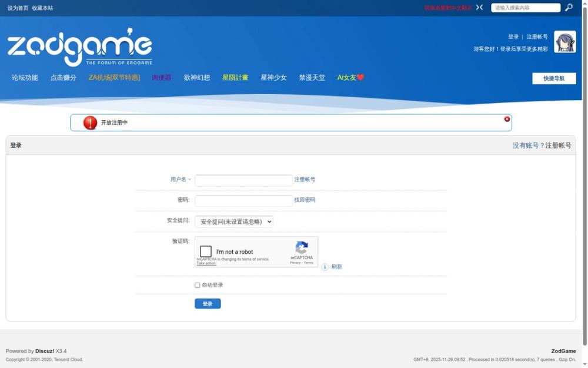Click the search input field
This screenshot has width=588, height=368.
pos(525,7)
